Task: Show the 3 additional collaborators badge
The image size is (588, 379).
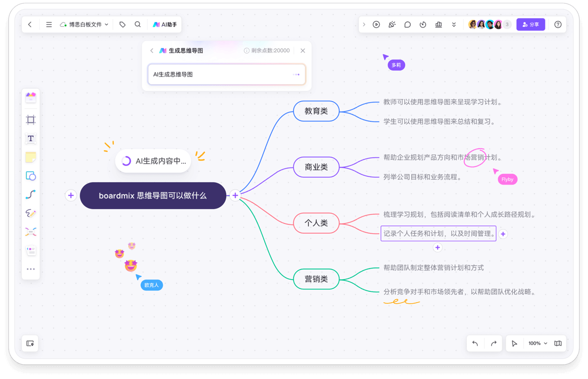Action: [507, 24]
